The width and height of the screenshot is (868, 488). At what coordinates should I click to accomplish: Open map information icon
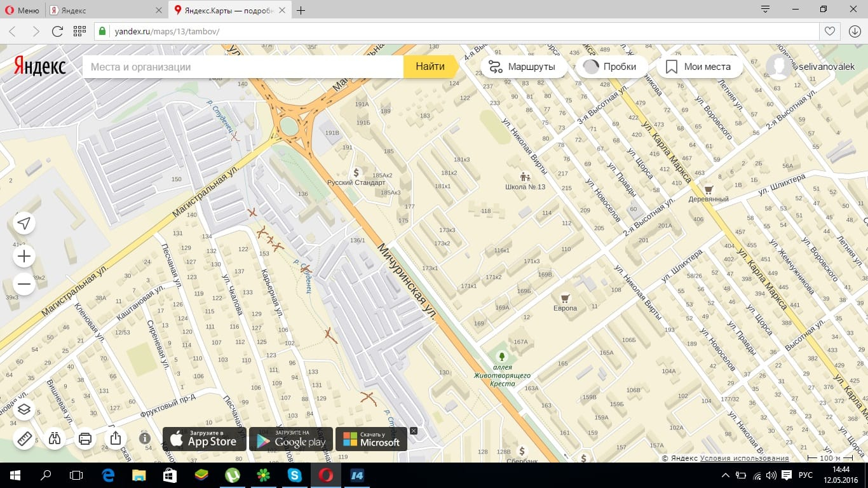145,438
